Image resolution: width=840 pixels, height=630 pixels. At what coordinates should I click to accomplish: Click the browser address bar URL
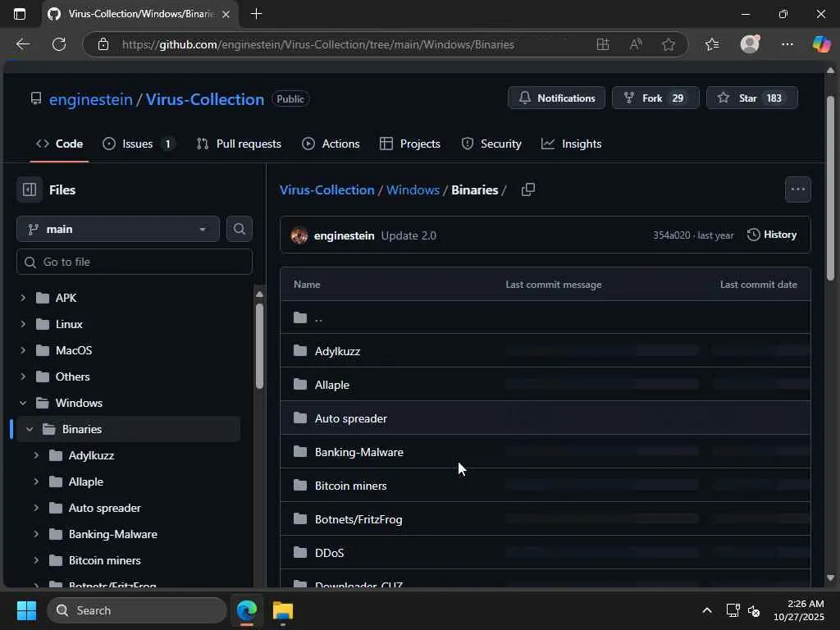(x=318, y=44)
